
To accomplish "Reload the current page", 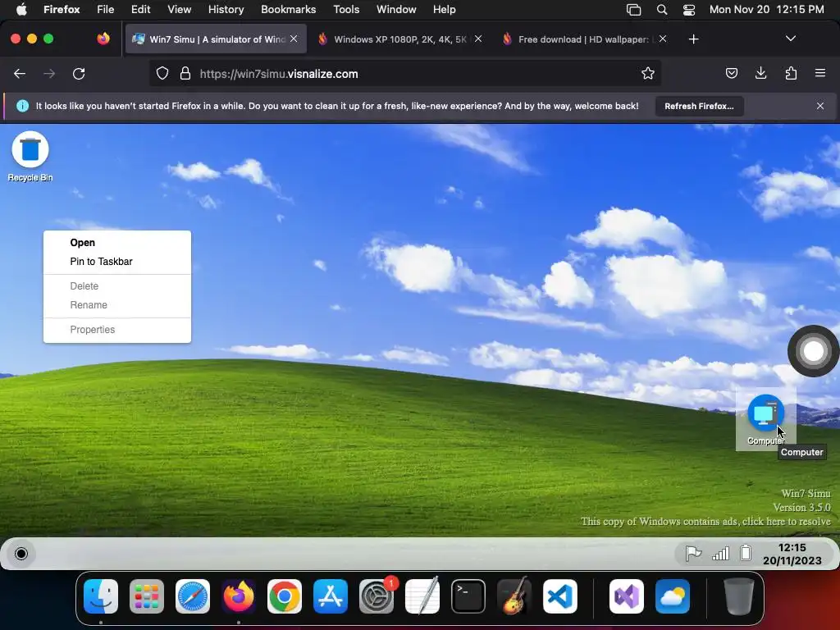I will point(79,74).
